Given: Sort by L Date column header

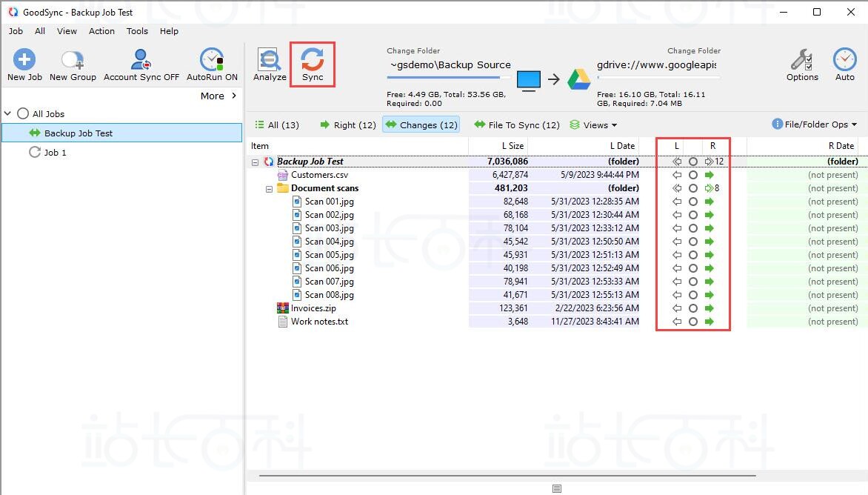Looking at the screenshot, I should click(622, 146).
